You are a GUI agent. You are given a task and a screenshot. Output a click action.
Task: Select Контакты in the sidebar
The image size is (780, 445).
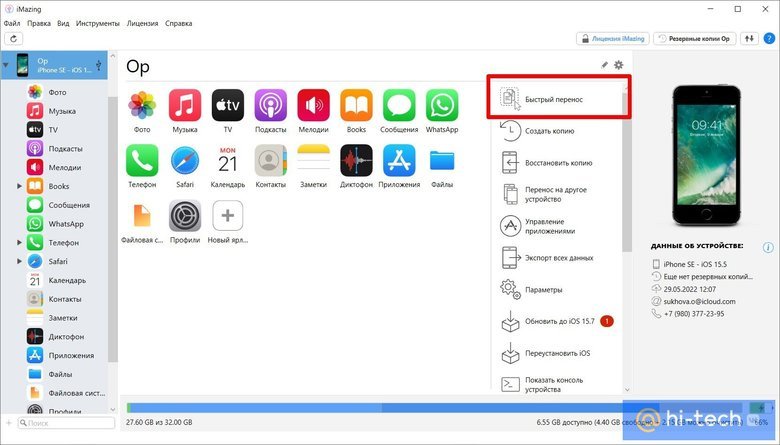click(54, 299)
